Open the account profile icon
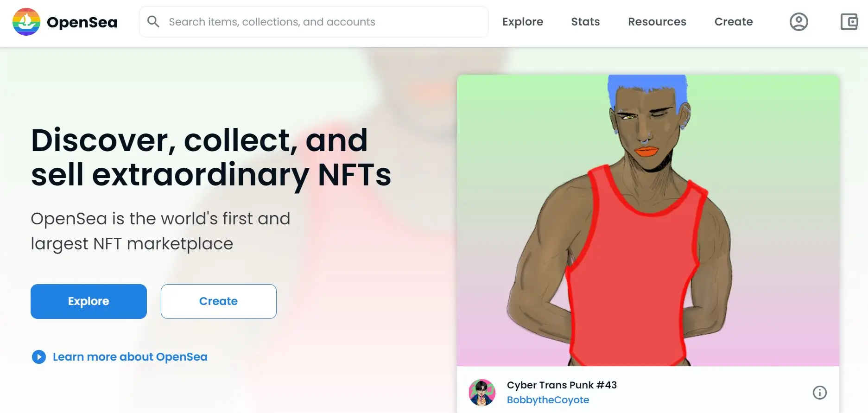Image resolution: width=868 pixels, height=413 pixels. pos(798,22)
